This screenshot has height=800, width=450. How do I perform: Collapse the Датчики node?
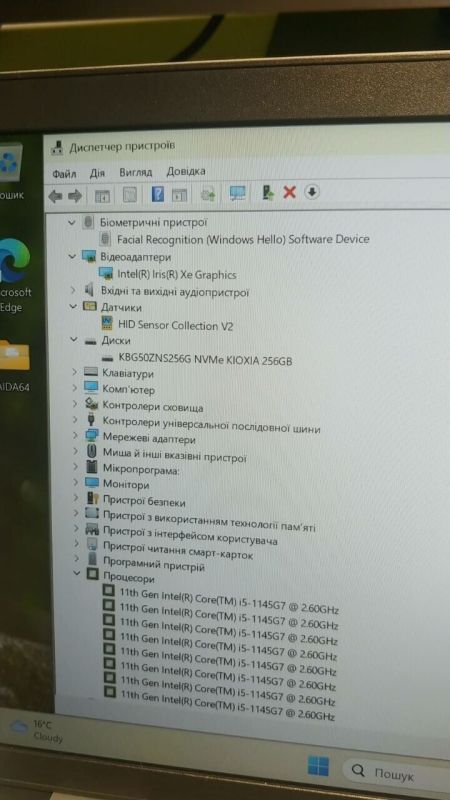[73, 306]
